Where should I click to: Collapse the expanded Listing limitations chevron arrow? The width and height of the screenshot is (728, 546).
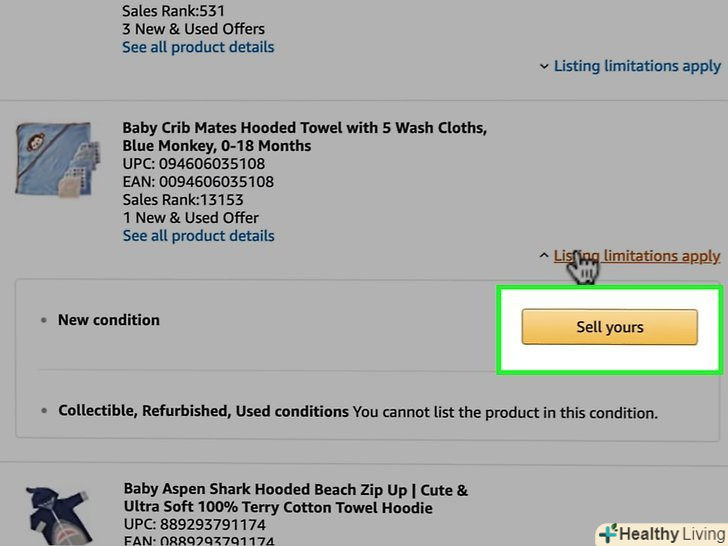coord(543,256)
